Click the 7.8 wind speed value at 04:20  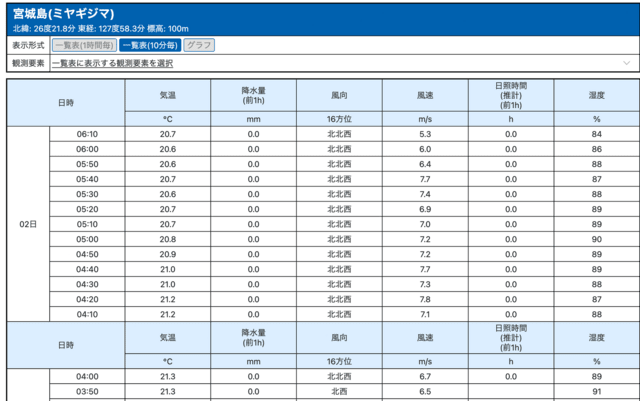click(x=425, y=299)
